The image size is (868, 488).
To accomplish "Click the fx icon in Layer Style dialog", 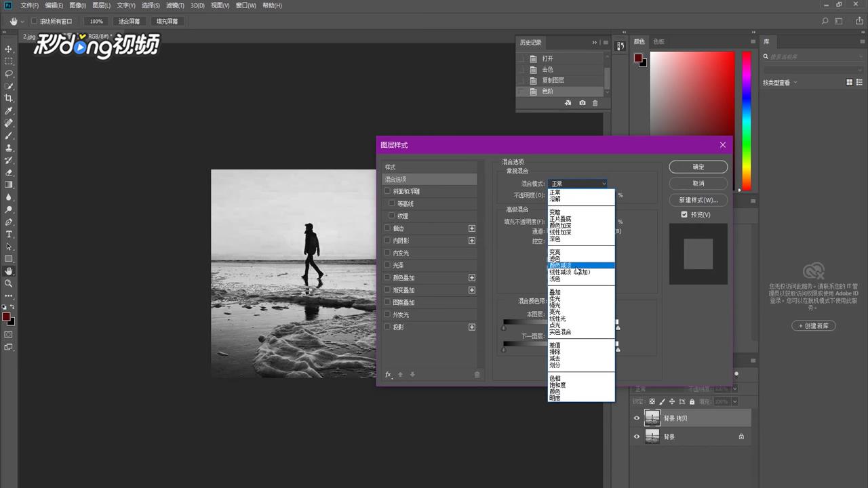I will click(389, 374).
